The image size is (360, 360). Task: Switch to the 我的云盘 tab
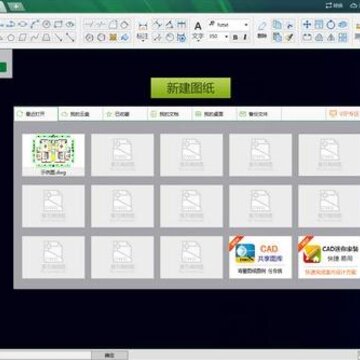coord(80,114)
